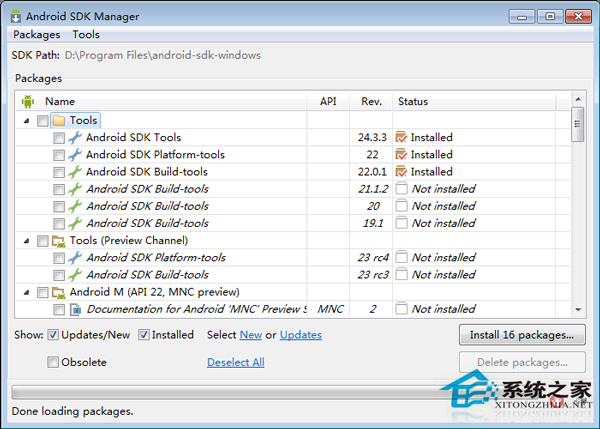Click the Not installed status icon for MNC documentation
Screen dimensions: 600x429
(401, 308)
